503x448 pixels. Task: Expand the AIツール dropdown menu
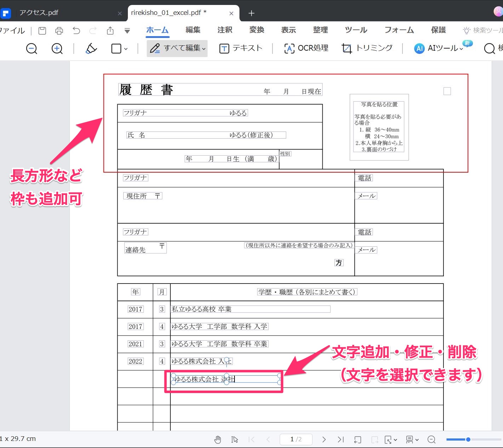461,49
